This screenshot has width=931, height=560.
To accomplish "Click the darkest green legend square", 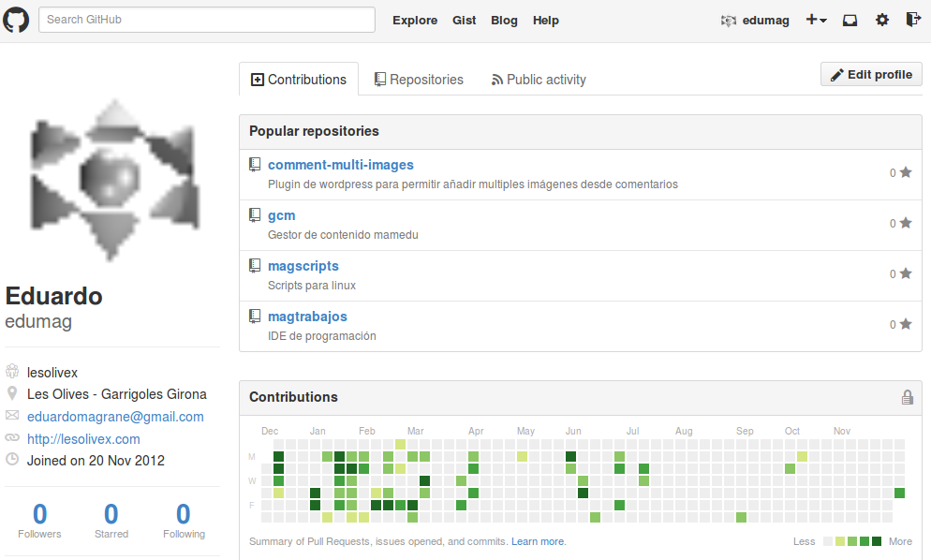I will pyautogui.click(x=877, y=541).
